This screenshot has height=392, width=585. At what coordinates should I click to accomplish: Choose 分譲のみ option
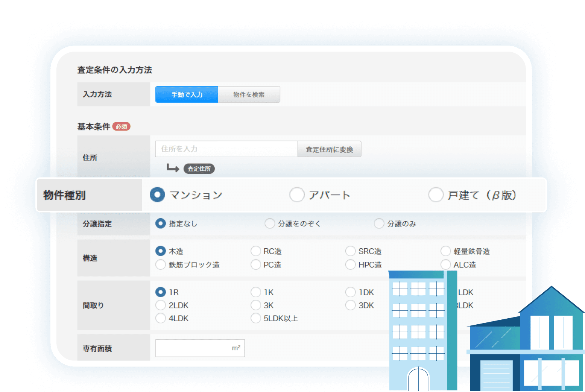point(379,223)
